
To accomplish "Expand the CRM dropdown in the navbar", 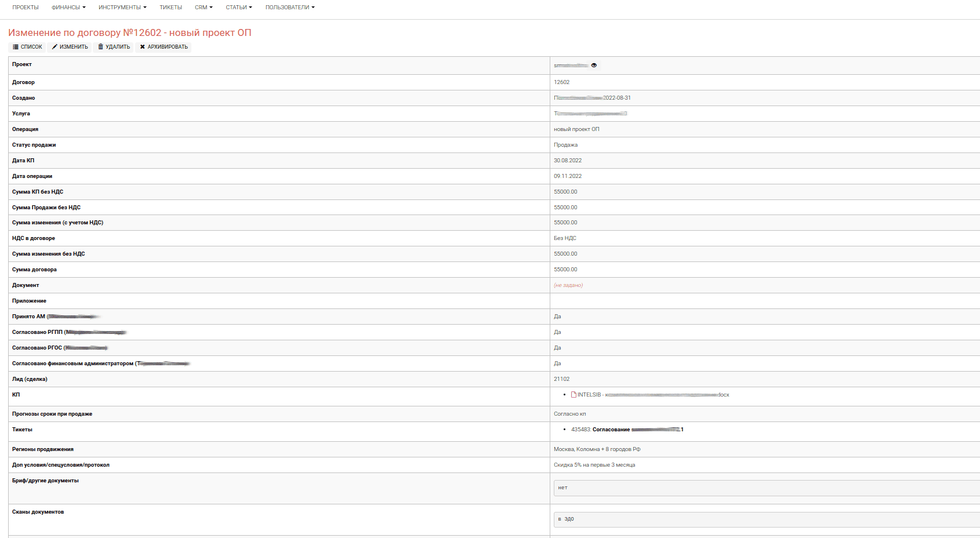I will click(x=204, y=8).
